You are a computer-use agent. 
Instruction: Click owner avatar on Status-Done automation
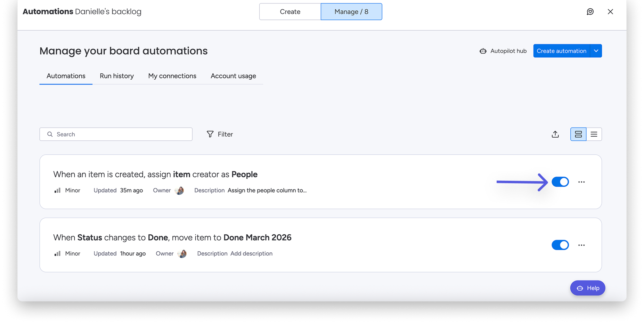182,254
